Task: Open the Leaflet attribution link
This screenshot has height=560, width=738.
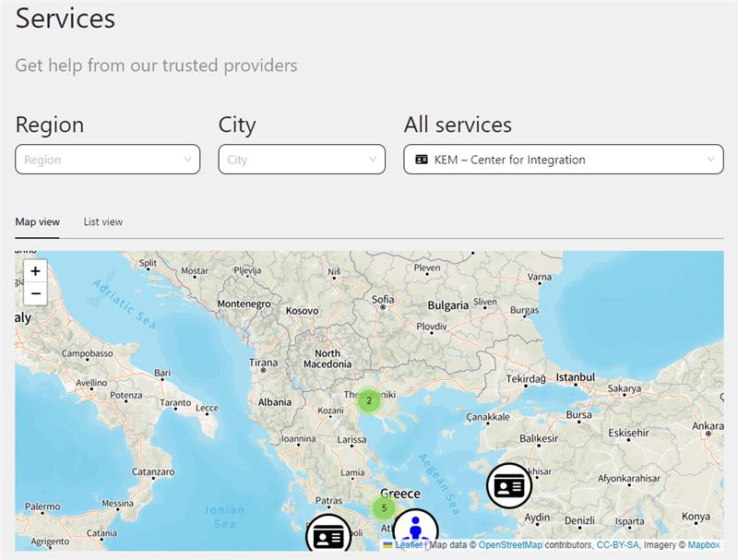Action: pos(409,545)
